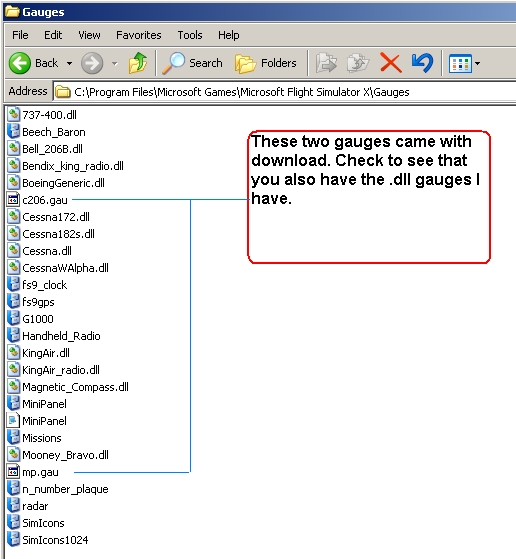The image size is (516, 559).
Task: Click the grayed Forward arrow icon
Action: pos(92,63)
